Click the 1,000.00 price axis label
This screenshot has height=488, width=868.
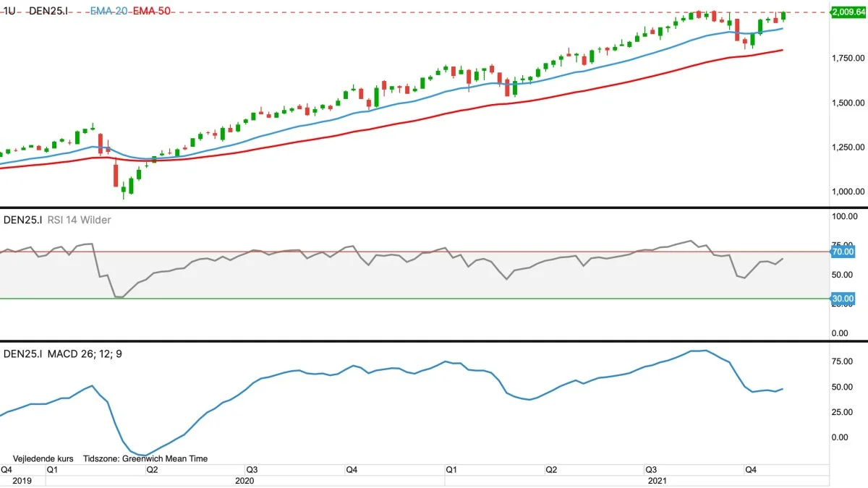[849, 192]
